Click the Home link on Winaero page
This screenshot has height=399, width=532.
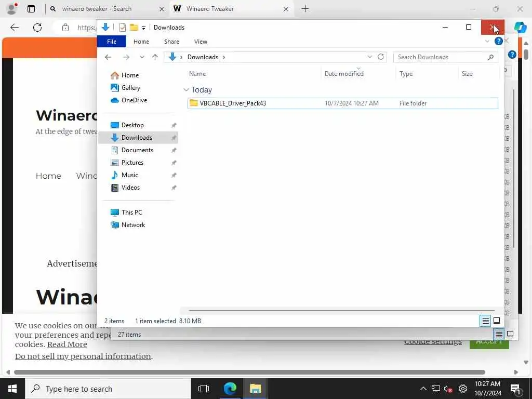(48, 176)
